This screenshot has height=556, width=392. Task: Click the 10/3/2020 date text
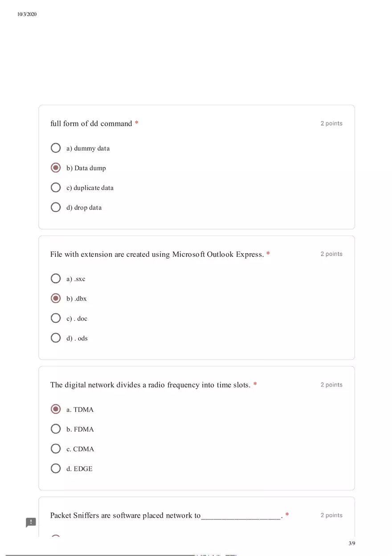pos(27,14)
